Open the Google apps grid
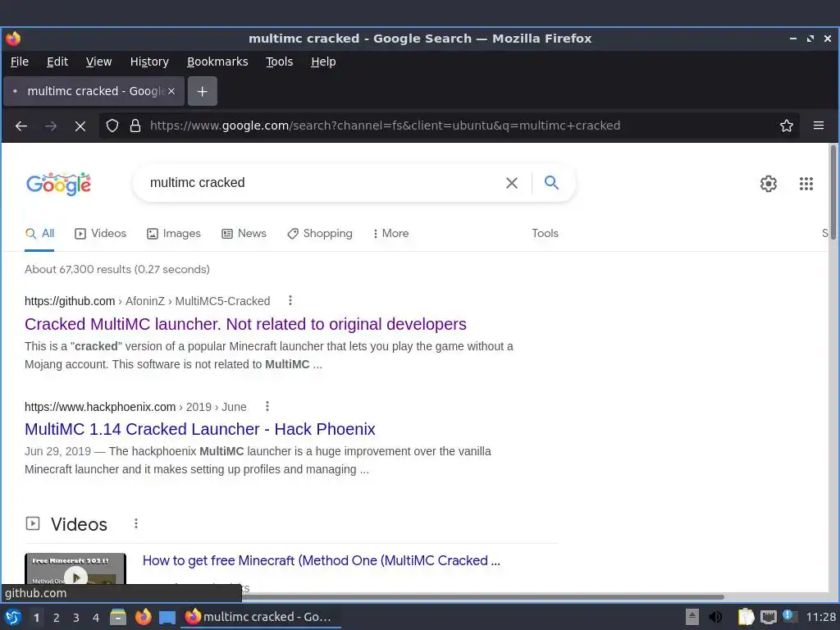 [806, 184]
